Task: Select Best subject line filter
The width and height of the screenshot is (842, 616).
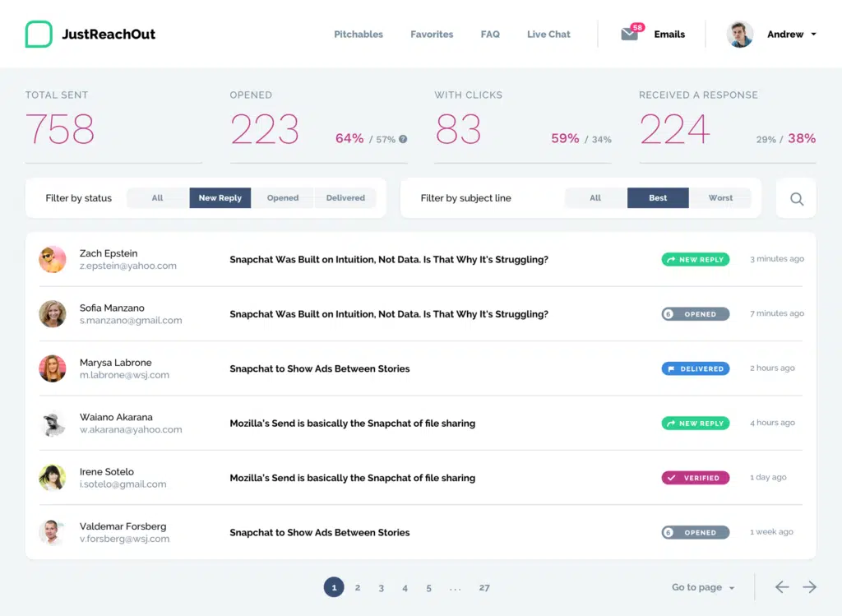Action: (658, 198)
